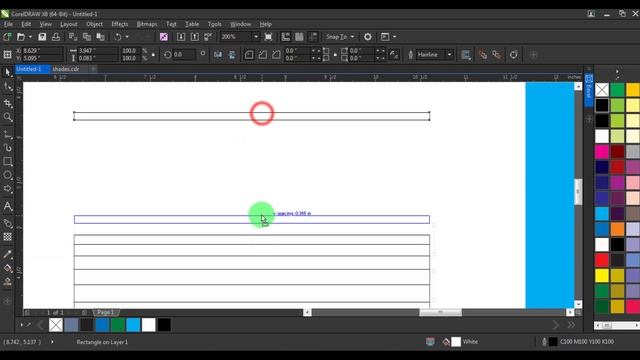Screen dimensions: 640x360
Task: Select the Polygon tool
Action: click(7, 189)
